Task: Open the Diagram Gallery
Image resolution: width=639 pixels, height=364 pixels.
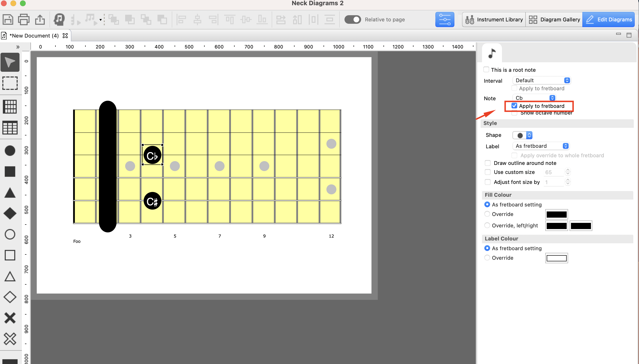Action: tap(554, 19)
